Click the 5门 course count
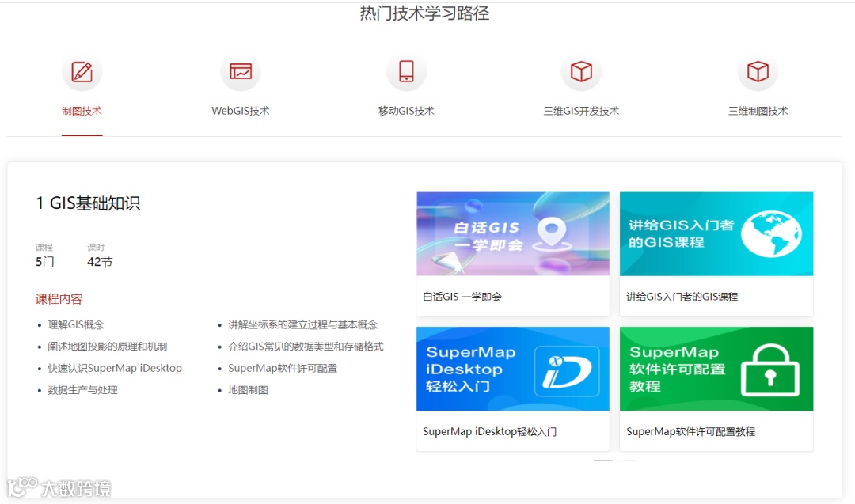The image size is (855, 504). (x=44, y=262)
